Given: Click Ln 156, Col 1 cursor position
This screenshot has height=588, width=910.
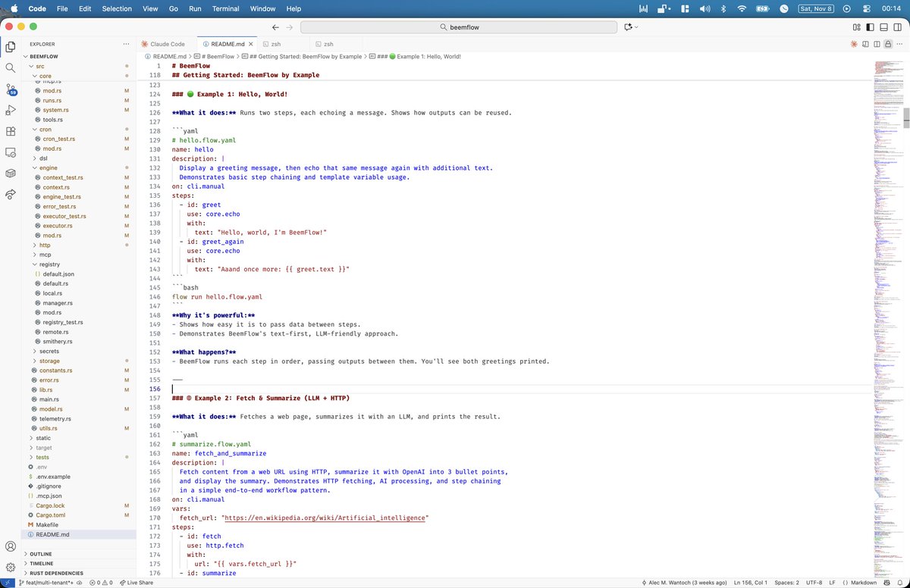Looking at the screenshot, I should 751,583.
